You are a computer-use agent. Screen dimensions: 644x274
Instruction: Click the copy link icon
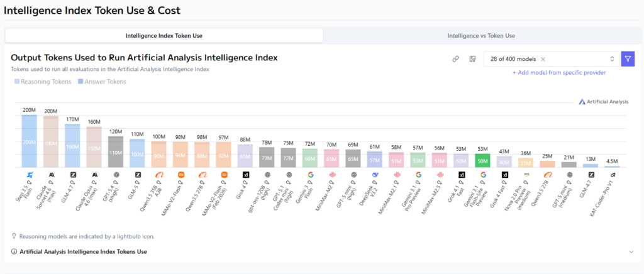455,59
